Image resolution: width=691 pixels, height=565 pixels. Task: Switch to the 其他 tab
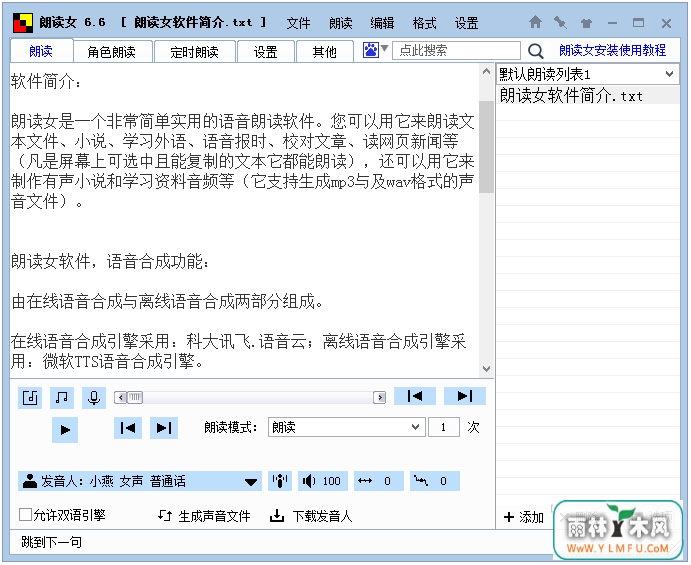click(325, 52)
